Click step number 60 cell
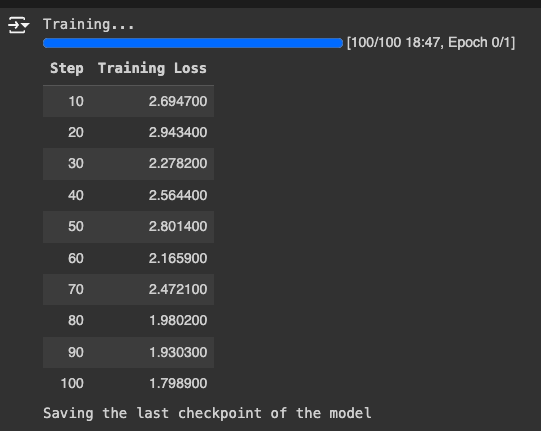 [76, 258]
